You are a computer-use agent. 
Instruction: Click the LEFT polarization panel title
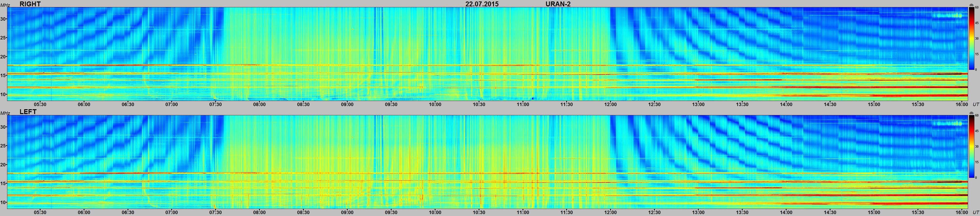click(28, 112)
